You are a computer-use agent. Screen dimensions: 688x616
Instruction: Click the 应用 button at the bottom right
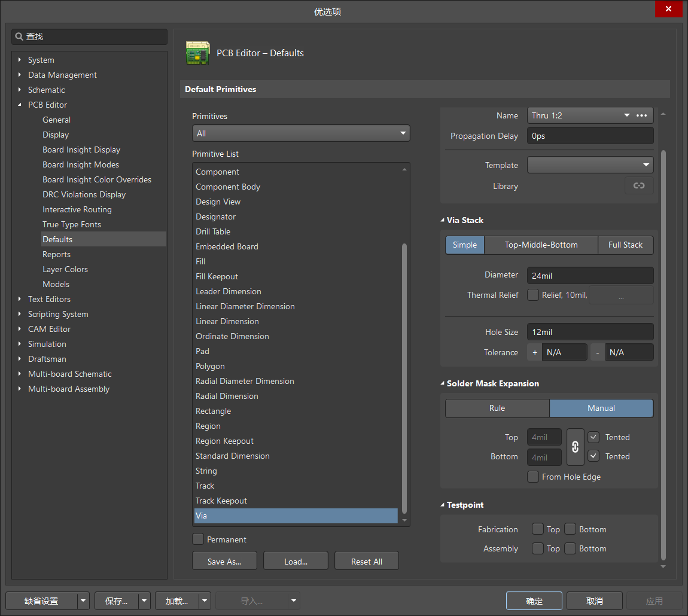coord(654,600)
